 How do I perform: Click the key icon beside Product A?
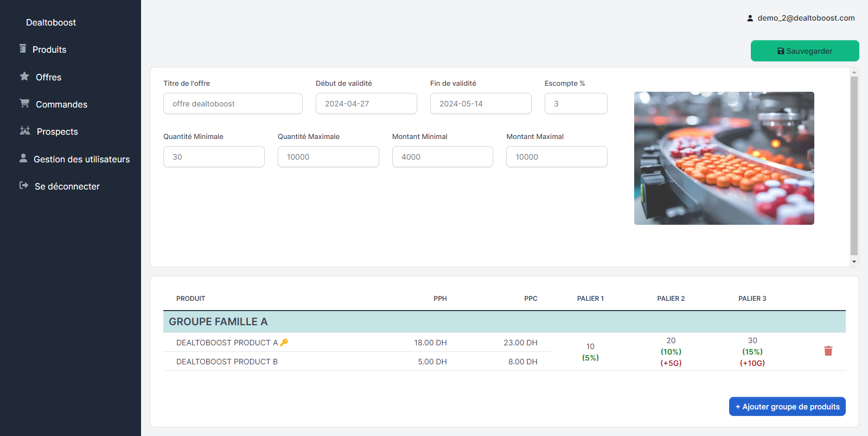pos(284,343)
